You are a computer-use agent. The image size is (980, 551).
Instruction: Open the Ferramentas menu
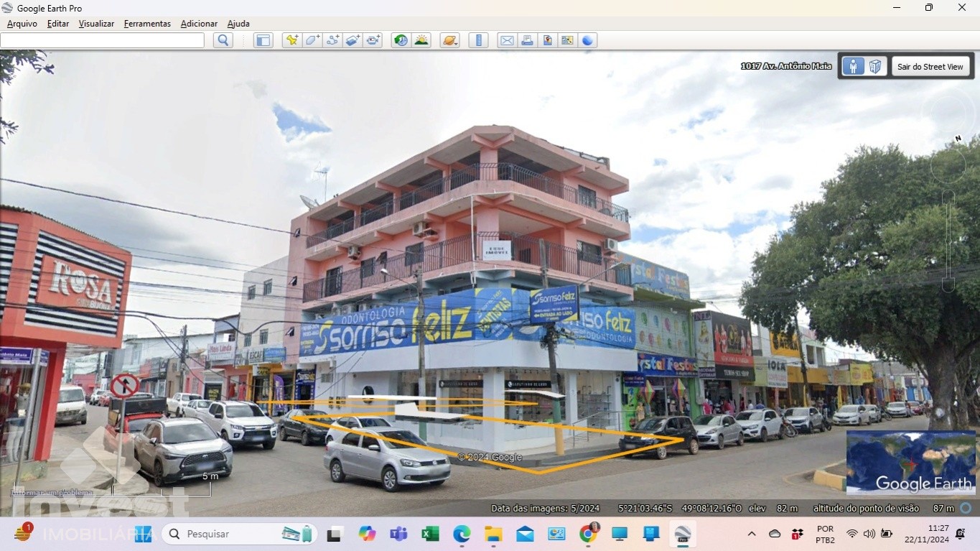147,24
